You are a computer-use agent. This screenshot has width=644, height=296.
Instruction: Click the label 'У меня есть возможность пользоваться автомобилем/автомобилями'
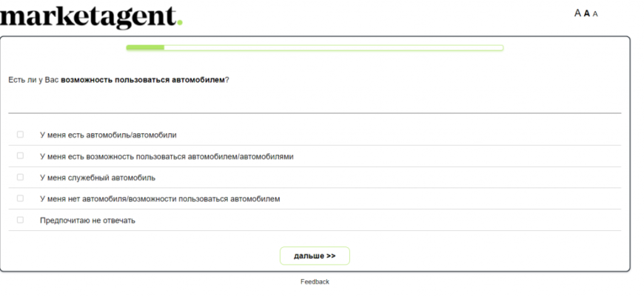[167, 156]
